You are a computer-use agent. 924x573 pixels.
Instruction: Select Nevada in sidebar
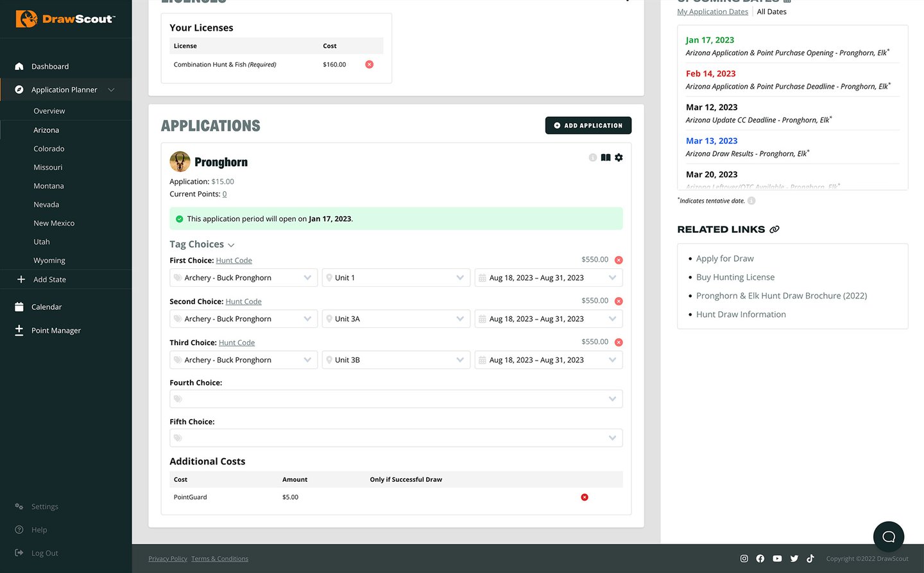coord(46,204)
